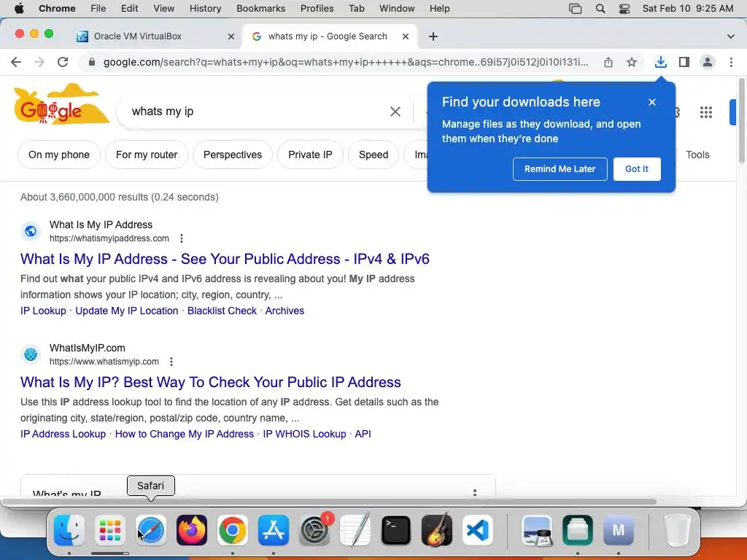Open the Chrome downloads icon
The width and height of the screenshot is (747, 560).
pyautogui.click(x=660, y=62)
